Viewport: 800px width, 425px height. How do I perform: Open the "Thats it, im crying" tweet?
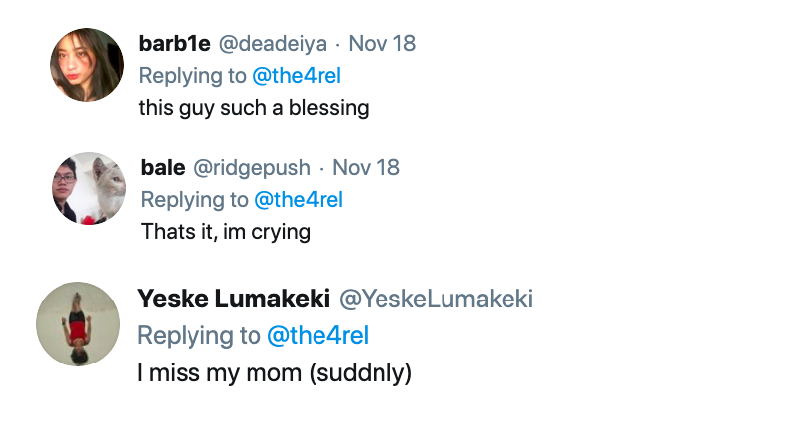[226, 232]
